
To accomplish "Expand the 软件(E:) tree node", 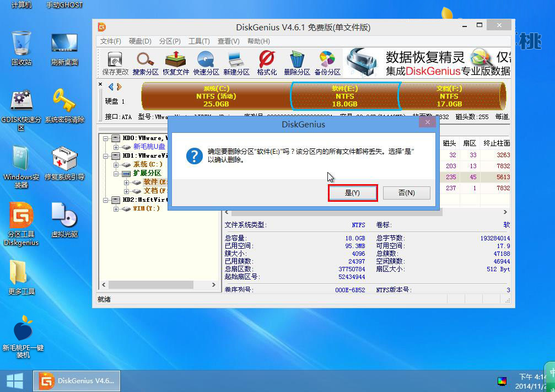I will [x=126, y=182].
